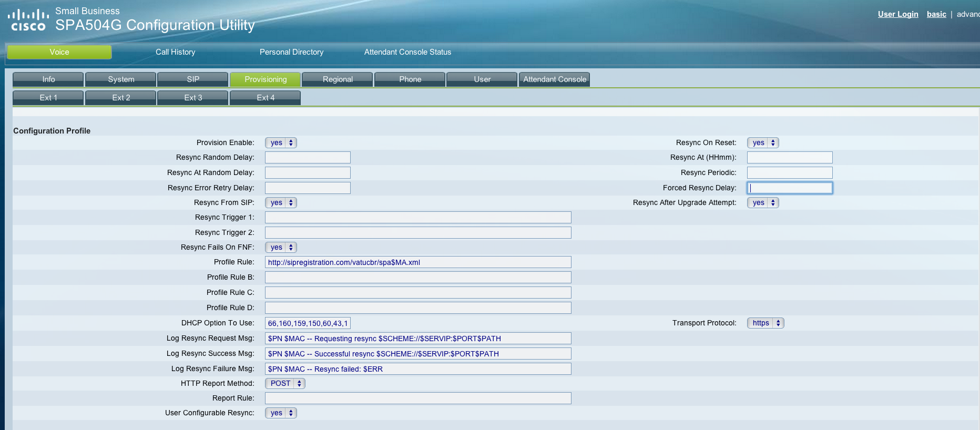
Task: Open the User Configurable Resync dropdown
Action: [281, 413]
